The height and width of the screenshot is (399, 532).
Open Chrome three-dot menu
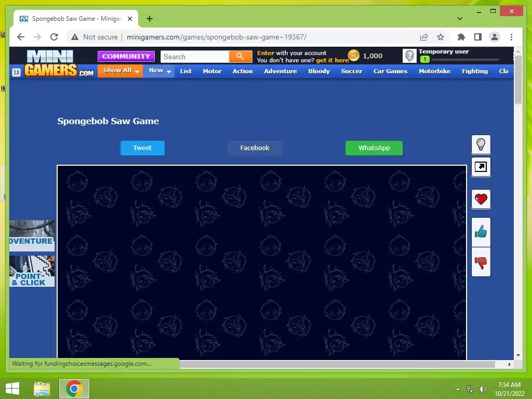pos(511,37)
